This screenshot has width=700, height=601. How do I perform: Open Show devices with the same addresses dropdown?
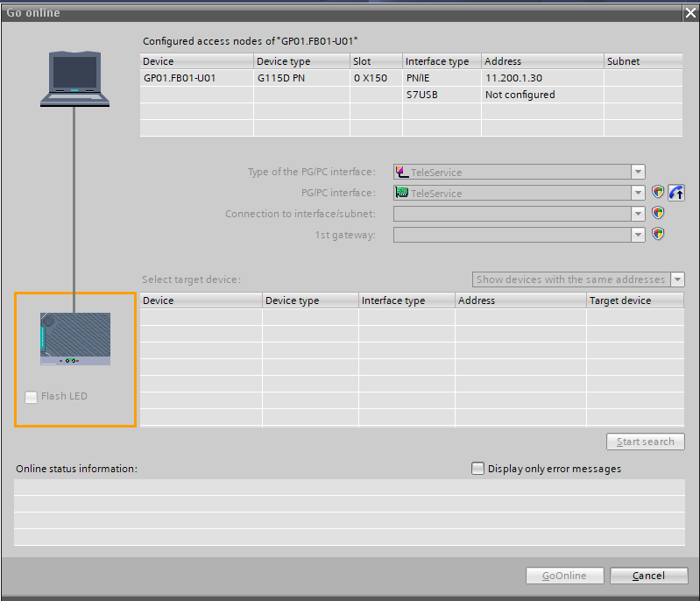(677, 279)
